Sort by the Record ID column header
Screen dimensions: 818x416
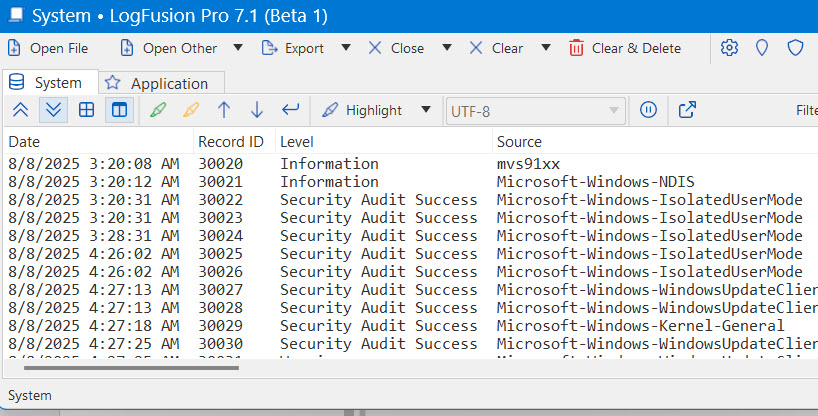234,141
